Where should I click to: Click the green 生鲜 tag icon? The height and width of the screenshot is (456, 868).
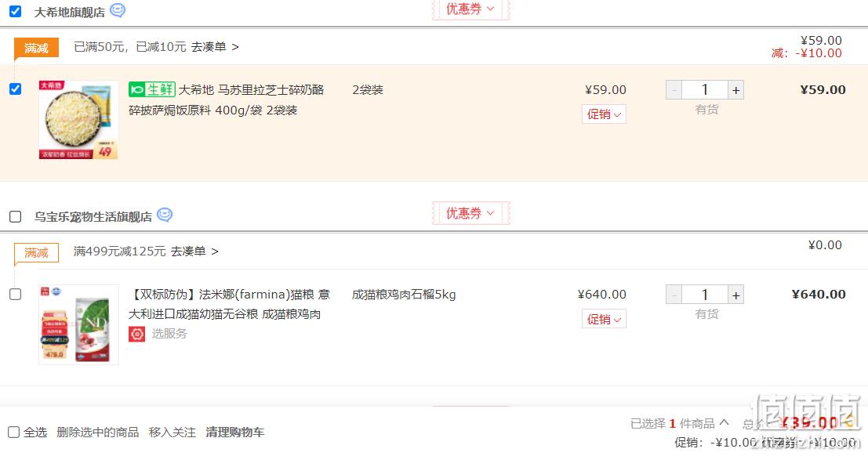(151, 89)
